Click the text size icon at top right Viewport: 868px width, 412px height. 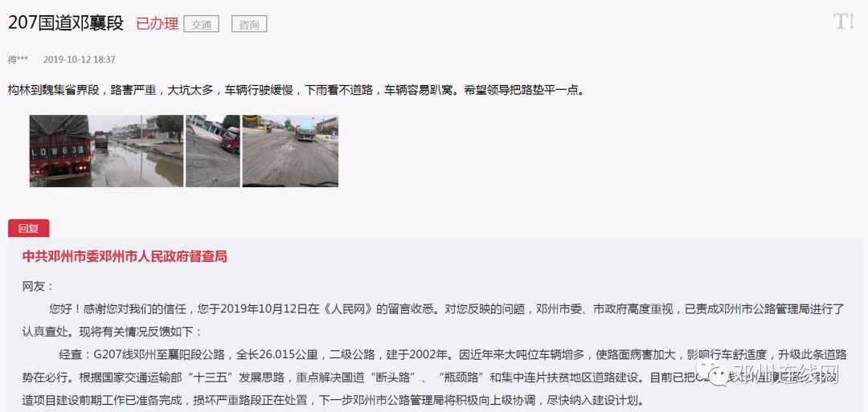[843, 22]
